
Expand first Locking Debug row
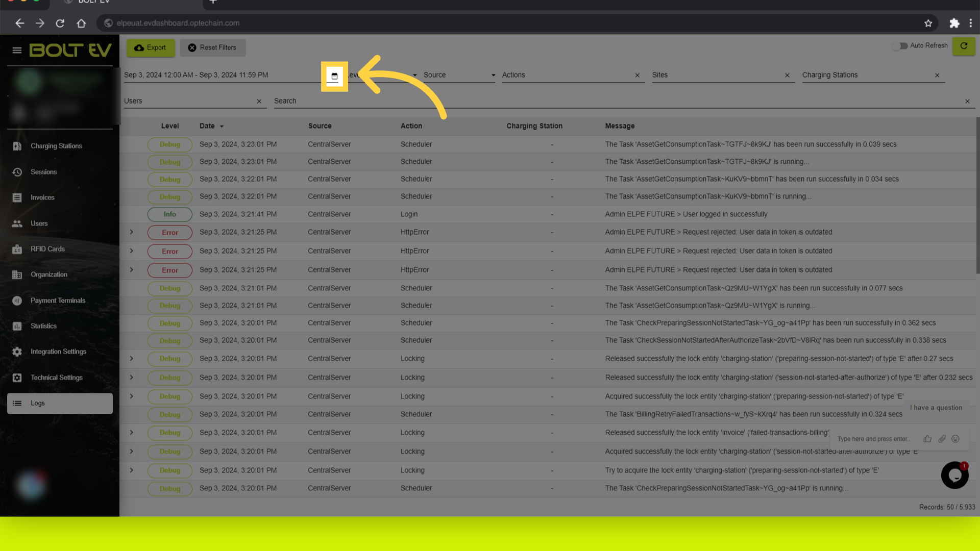[131, 359]
